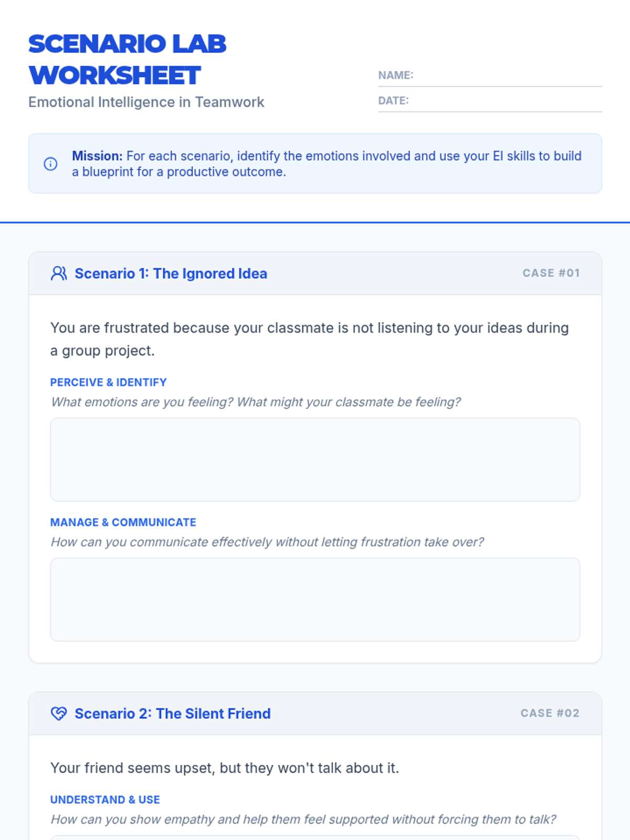Click the show empathy question prompt
The image size is (630, 840).
[303, 820]
